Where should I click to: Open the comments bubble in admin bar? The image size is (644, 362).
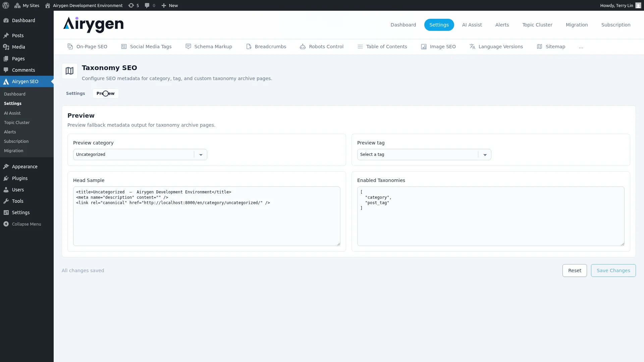coord(150,5)
